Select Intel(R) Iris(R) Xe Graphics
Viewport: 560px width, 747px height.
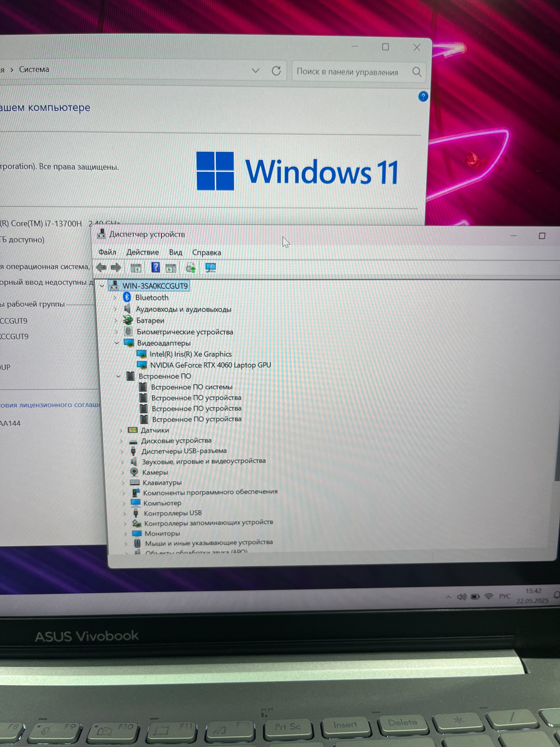click(x=191, y=354)
